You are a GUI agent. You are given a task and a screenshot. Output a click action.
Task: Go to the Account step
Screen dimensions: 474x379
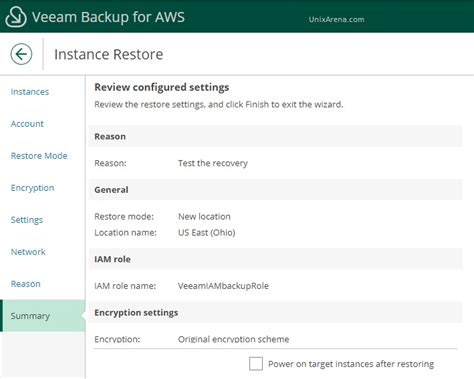(x=27, y=124)
